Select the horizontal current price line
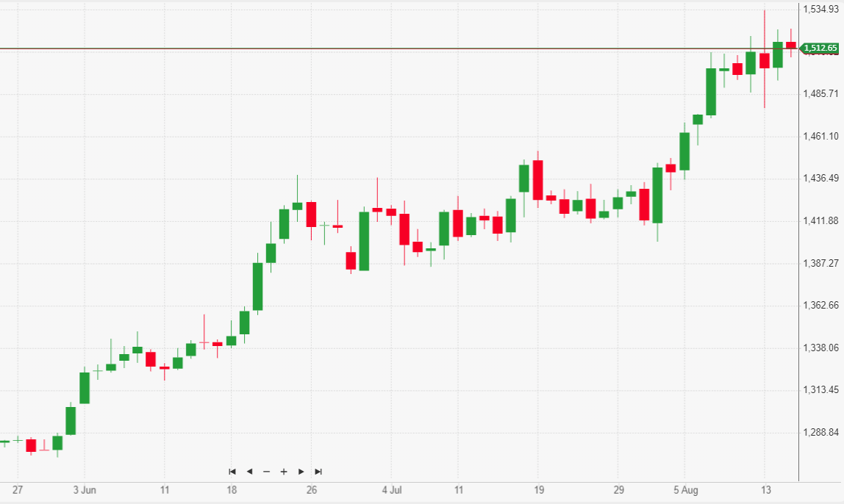This screenshot has width=844, height=504. (399, 48)
